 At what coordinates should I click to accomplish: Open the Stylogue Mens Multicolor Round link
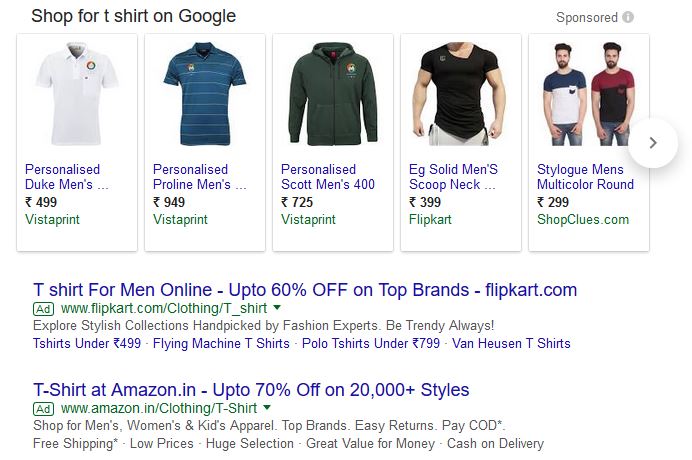[x=585, y=177]
